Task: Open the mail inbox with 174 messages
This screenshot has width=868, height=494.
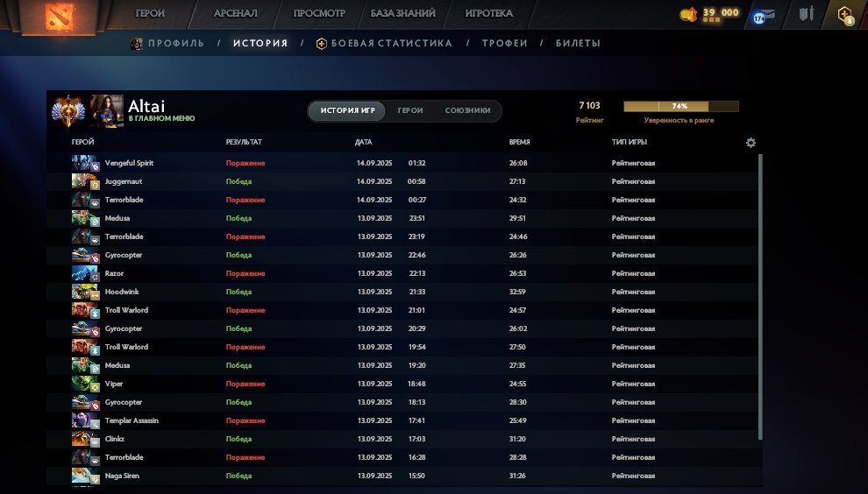Action: pyautogui.click(x=759, y=17)
